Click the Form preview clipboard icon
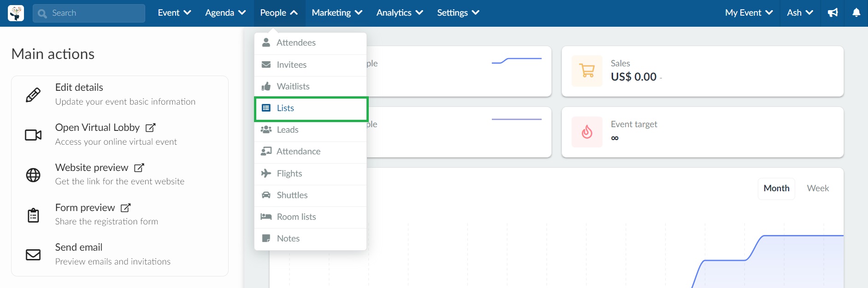 click(33, 215)
